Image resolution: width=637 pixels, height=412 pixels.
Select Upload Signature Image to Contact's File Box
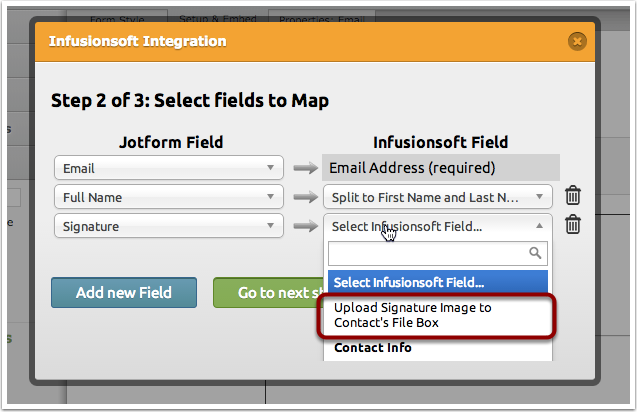coord(436,315)
